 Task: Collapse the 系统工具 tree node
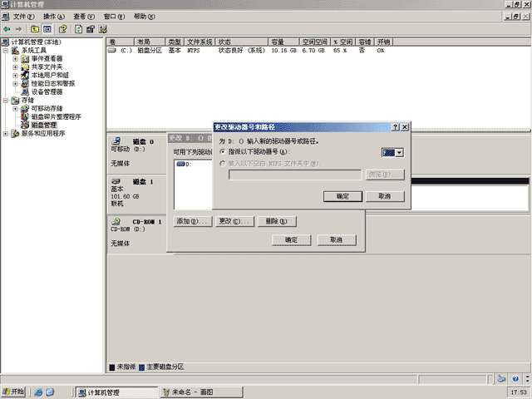point(6,50)
